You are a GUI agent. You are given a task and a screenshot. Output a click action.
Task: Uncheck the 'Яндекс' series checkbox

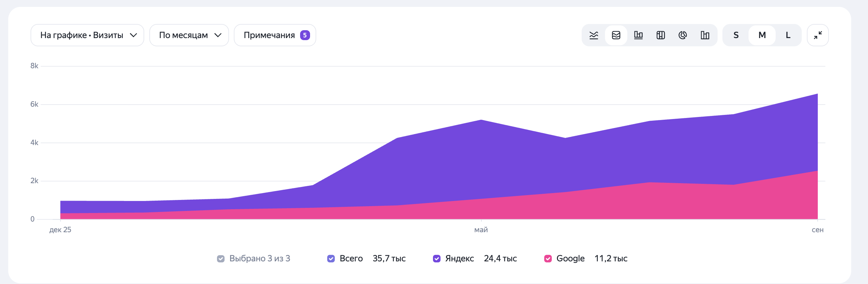[x=437, y=259]
